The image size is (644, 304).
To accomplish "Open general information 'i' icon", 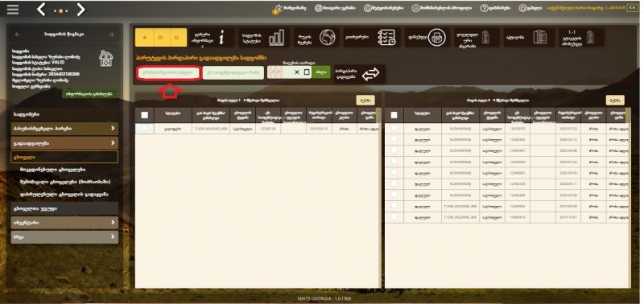I will (222, 38).
